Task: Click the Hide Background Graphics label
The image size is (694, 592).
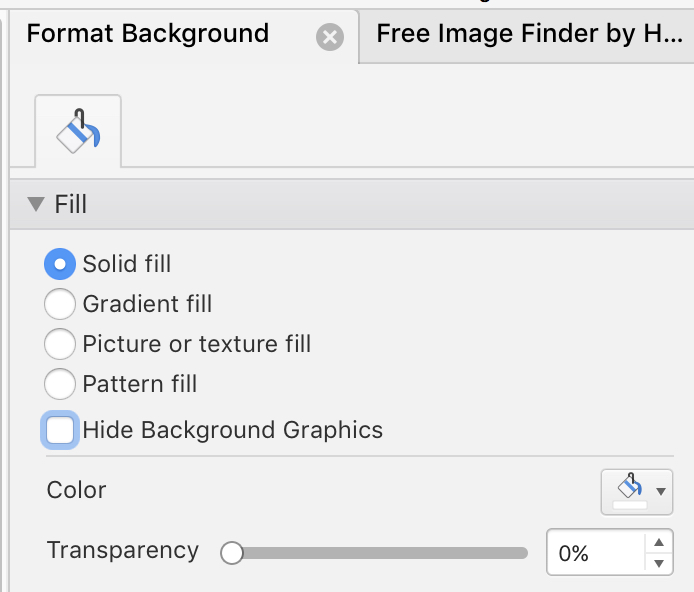Action: click(x=233, y=430)
